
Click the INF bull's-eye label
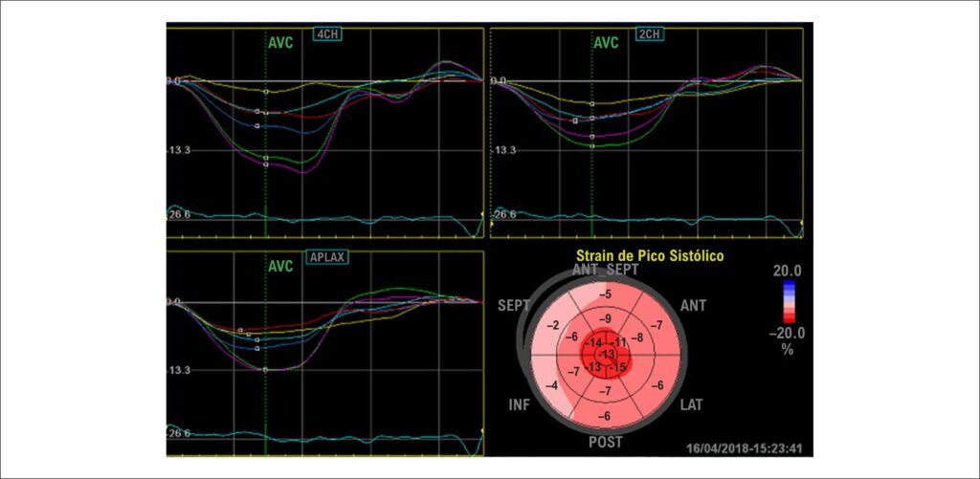pyautogui.click(x=520, y=405)
